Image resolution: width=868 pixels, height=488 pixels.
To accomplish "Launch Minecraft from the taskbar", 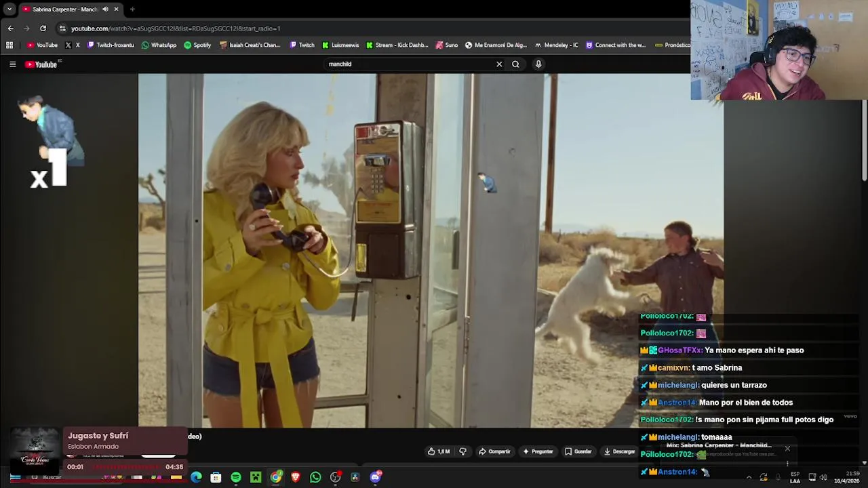I will tap(256, 478).
